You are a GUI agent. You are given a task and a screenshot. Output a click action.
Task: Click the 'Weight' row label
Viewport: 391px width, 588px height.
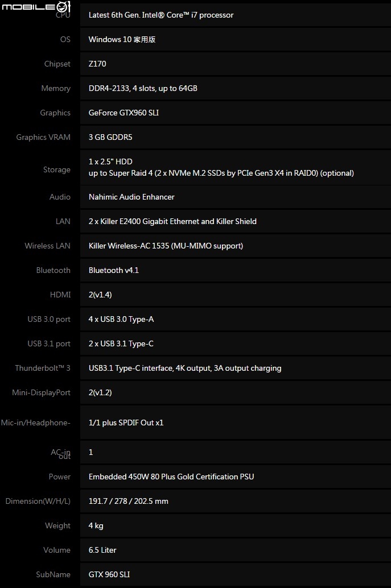(x=57, y=526)
